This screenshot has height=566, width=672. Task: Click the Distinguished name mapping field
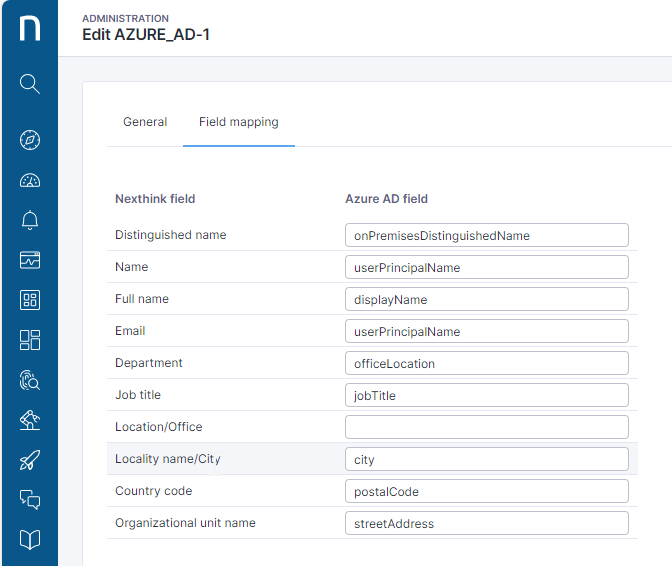[486, 235]
